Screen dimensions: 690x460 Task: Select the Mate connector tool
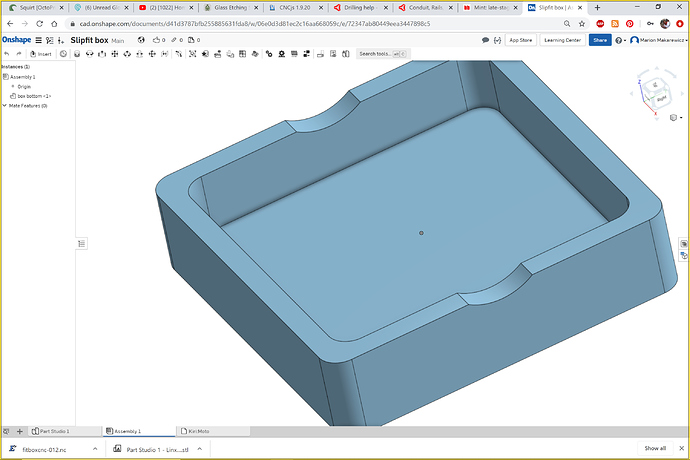[205, 54]
